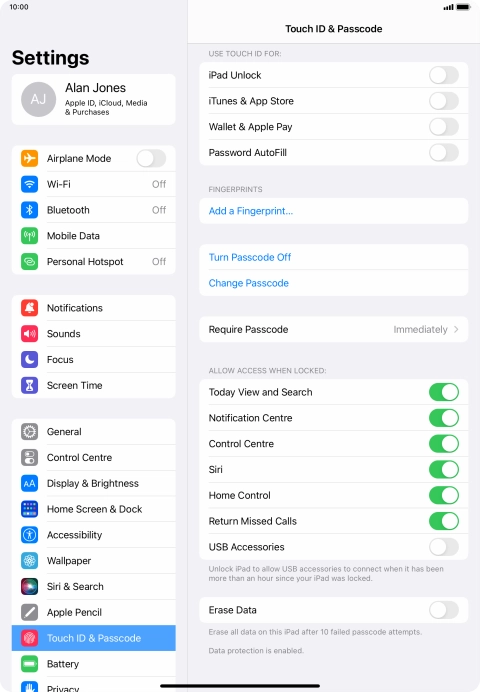Select the Notifications bell icon
Image resolution: width=480 pixels, height=692 pixels.
pos(30,308)
